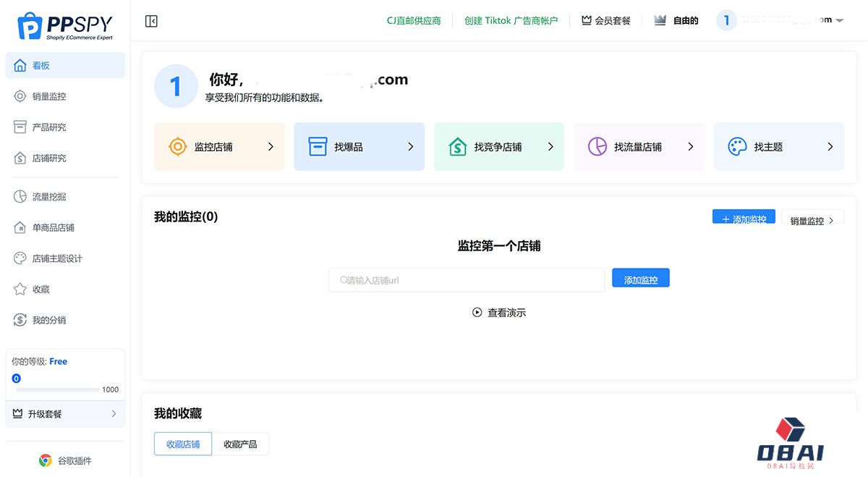Screen dimensions: 868x477
Task: Click the chevron on the 找竞争店铺 card
Action: 550,146
